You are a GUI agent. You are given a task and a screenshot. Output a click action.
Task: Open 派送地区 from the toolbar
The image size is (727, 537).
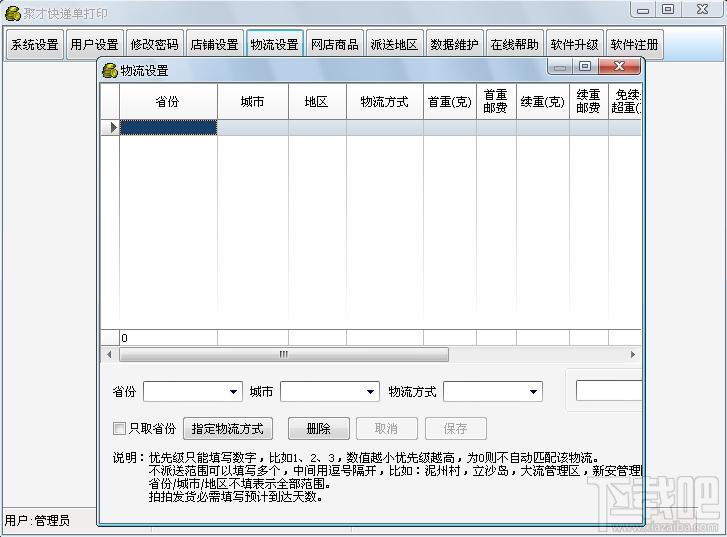[x=395, y=45]
